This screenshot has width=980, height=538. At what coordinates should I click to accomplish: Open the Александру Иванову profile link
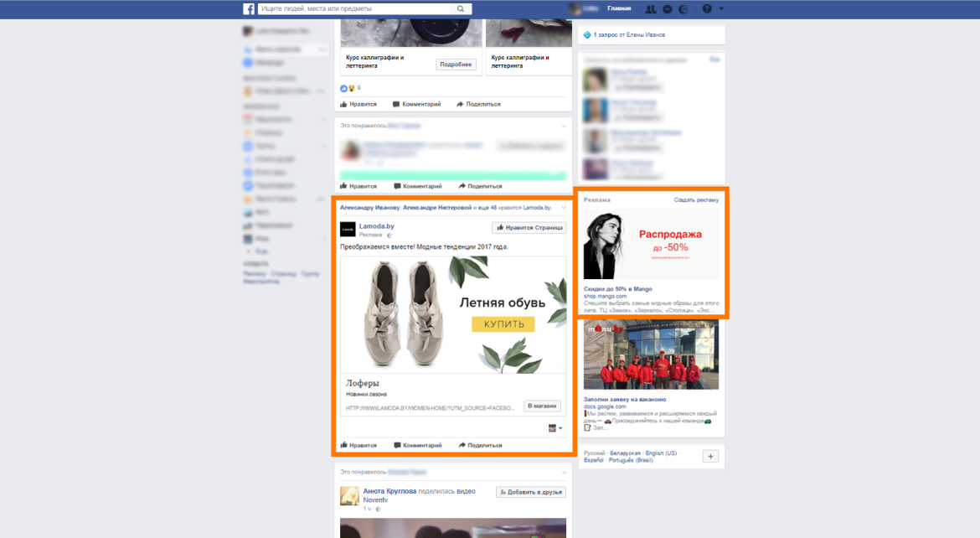tap(369, 208)
